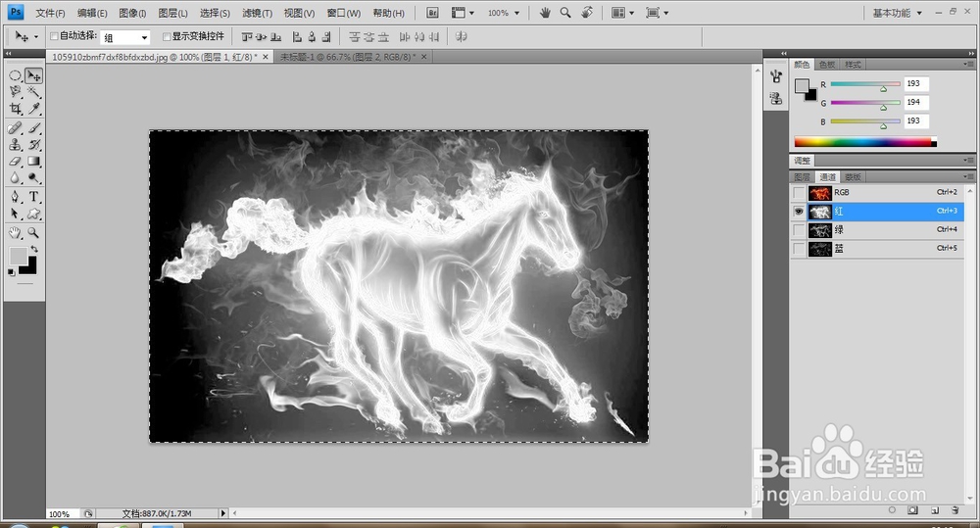Select the Horizontal Type tool
The width and height of the screenshot is (980, 528).
coord(33,197)
